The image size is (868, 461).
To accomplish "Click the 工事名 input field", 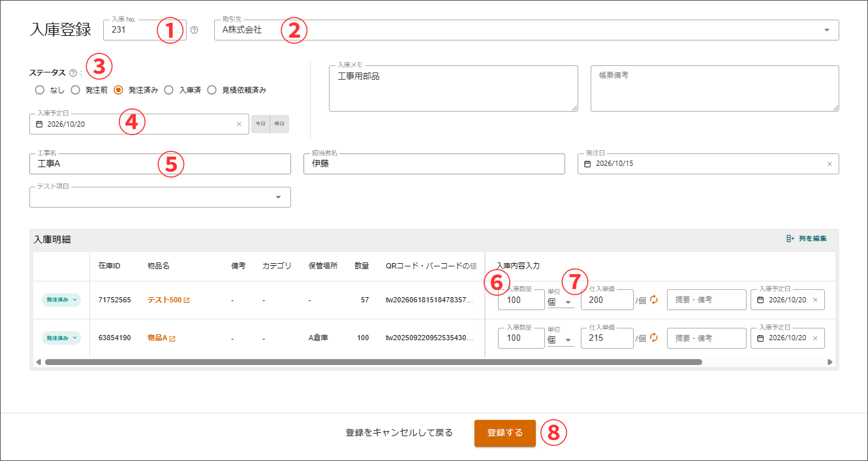I will (x=160, y=164).
